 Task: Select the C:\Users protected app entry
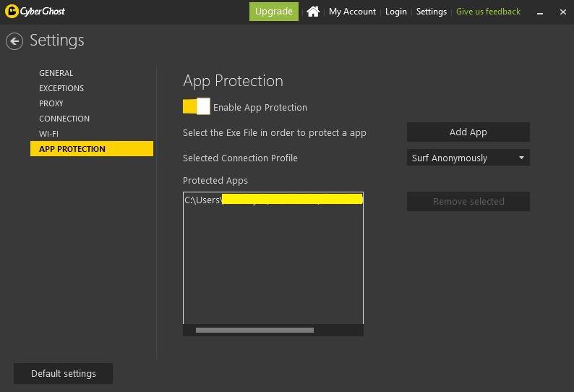click(x=273, y=200)
